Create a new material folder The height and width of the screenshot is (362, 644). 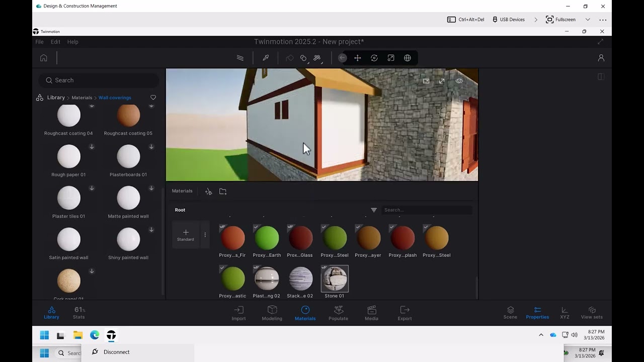click(x=223, y=192)
